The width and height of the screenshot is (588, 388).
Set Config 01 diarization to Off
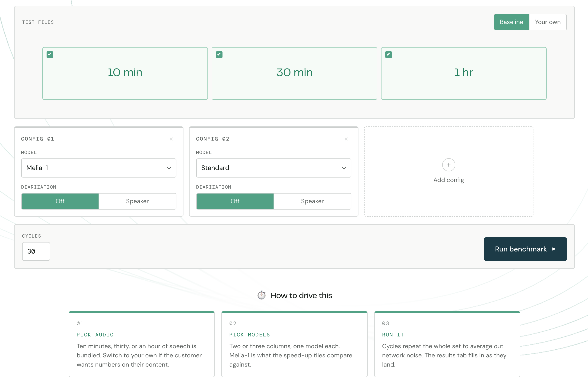[x=60, y=201]
